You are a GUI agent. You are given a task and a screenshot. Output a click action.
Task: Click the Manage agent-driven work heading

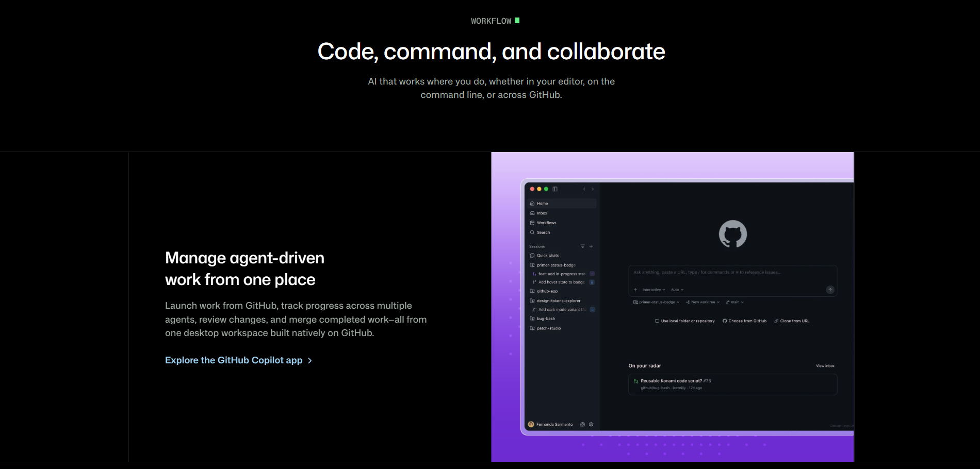244,269
